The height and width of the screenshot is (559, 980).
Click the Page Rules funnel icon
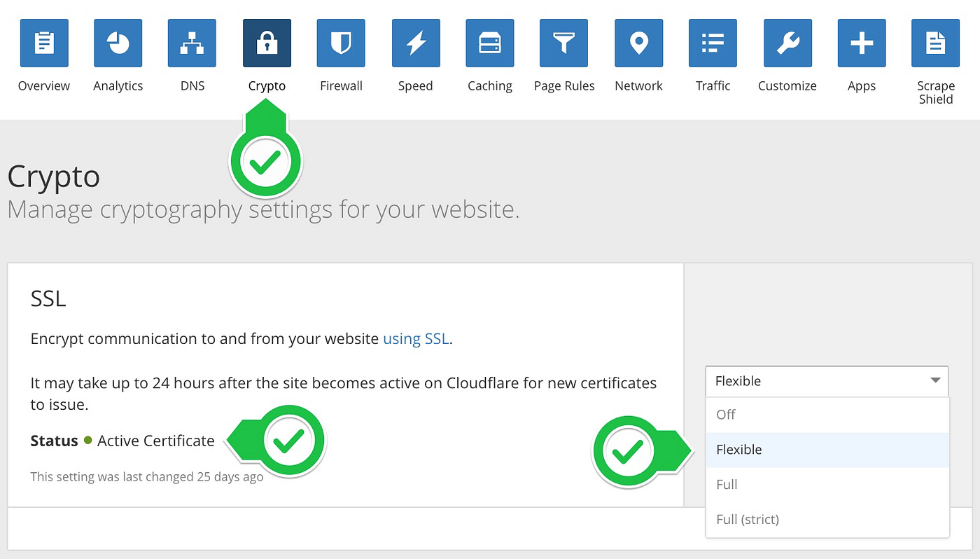564,43
